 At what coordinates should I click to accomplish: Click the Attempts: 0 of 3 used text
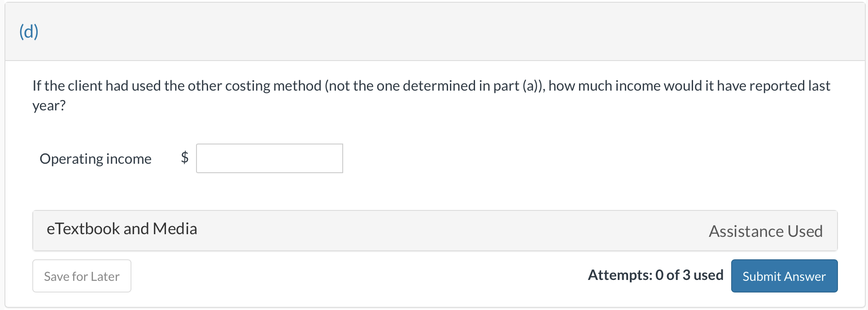(655, 275)
